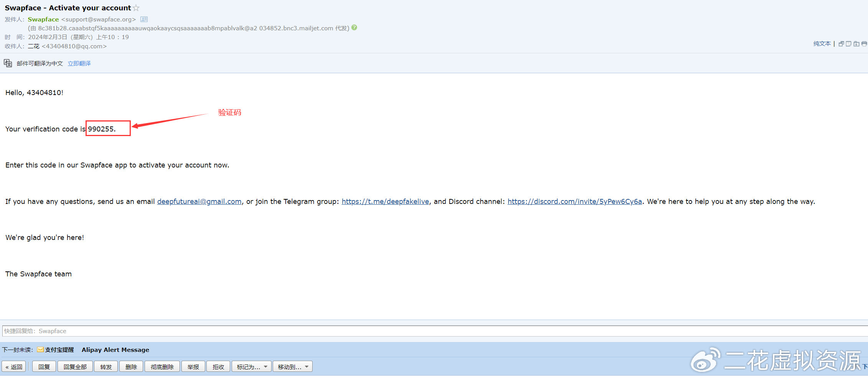Click sender name Swapface
Viewport: 868px width, 381px height.
click(43, 19)
